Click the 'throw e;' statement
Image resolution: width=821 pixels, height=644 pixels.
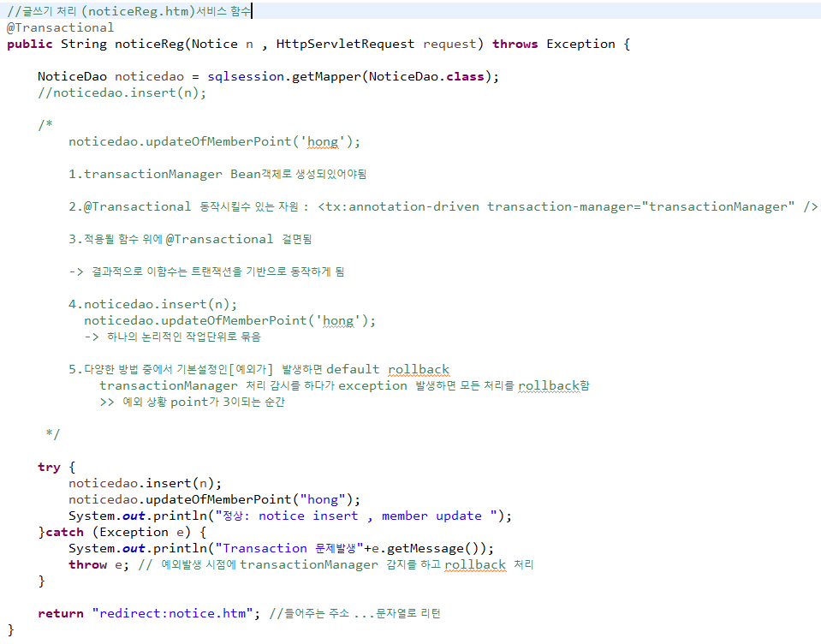click(x=98, y=564)
